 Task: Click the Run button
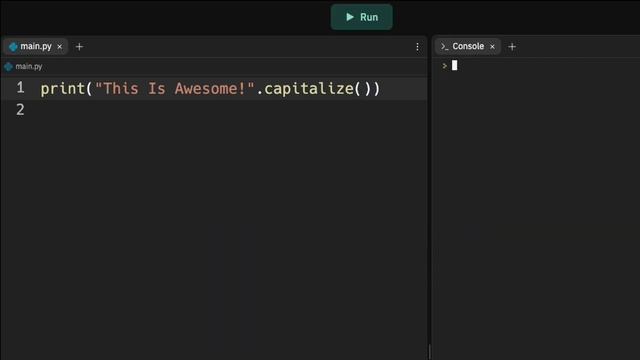pyautogui.click(x=362, y=17)
